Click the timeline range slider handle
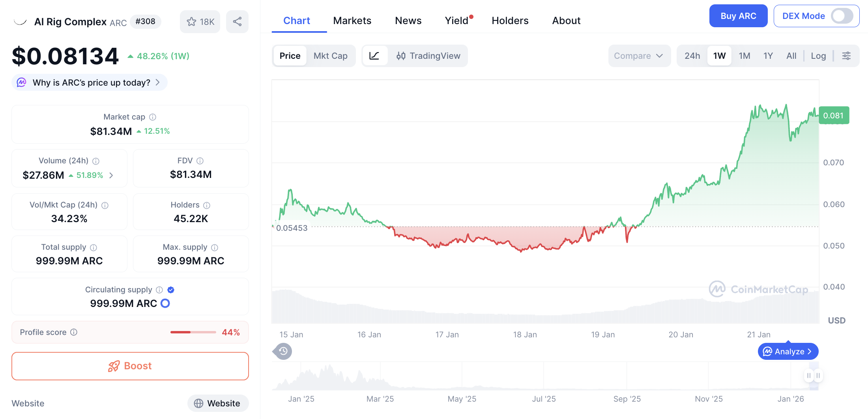868x419 pixels. 814,376
